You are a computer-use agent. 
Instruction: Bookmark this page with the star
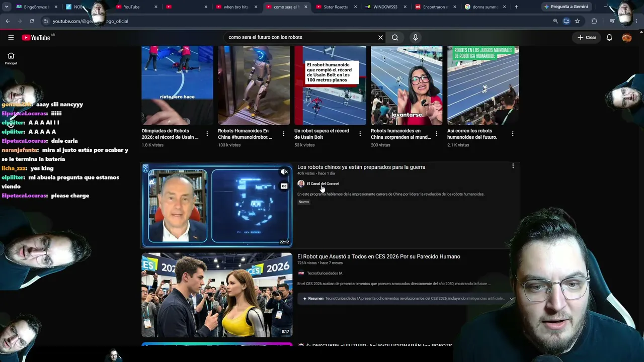coord(577,21)
